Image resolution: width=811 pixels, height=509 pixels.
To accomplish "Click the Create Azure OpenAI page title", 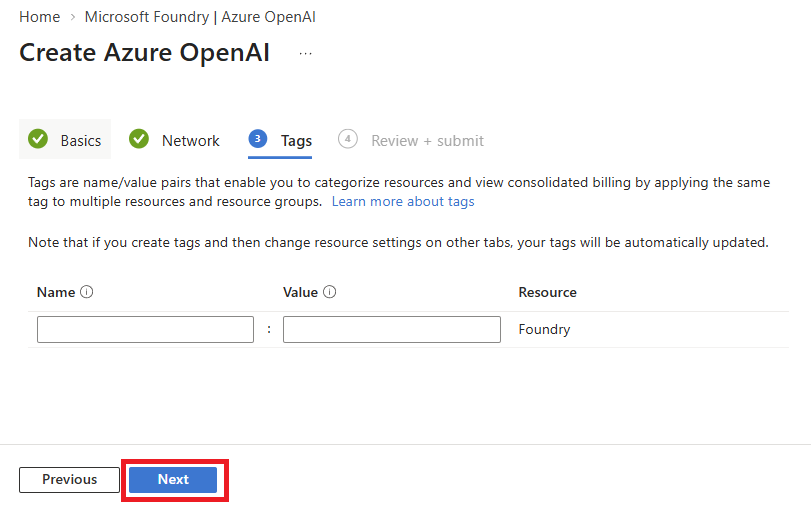I will pyautogui.click(x=144, y=53).
